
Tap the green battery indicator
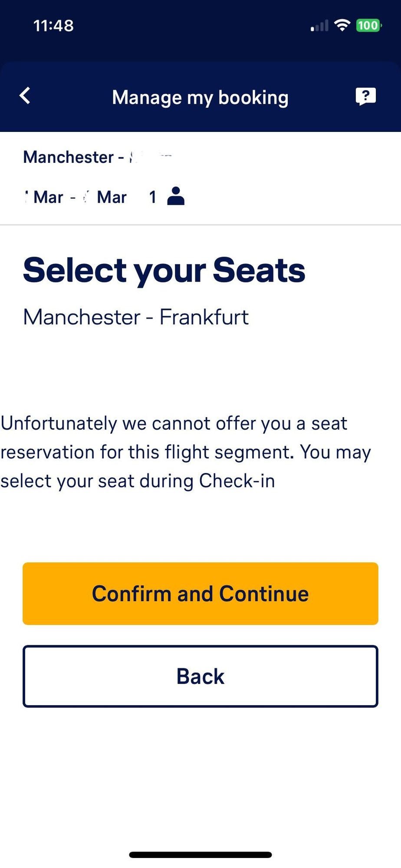[368, 26]
